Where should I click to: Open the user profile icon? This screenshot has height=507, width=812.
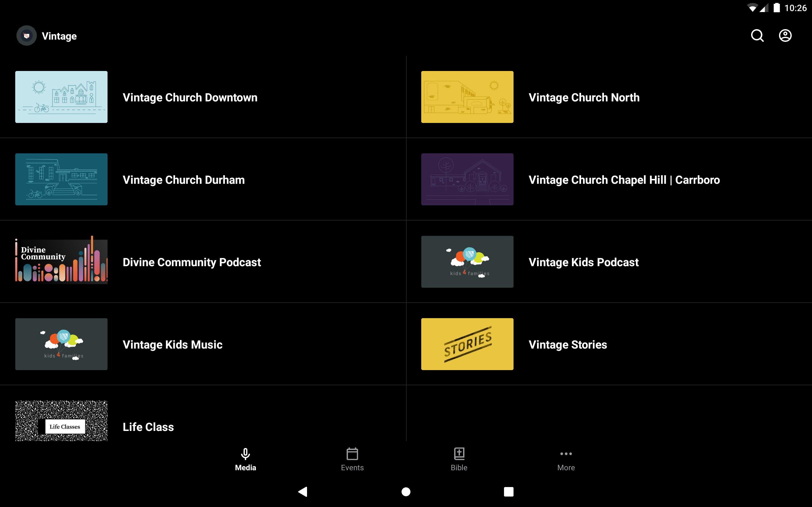(x=785, y=35)
